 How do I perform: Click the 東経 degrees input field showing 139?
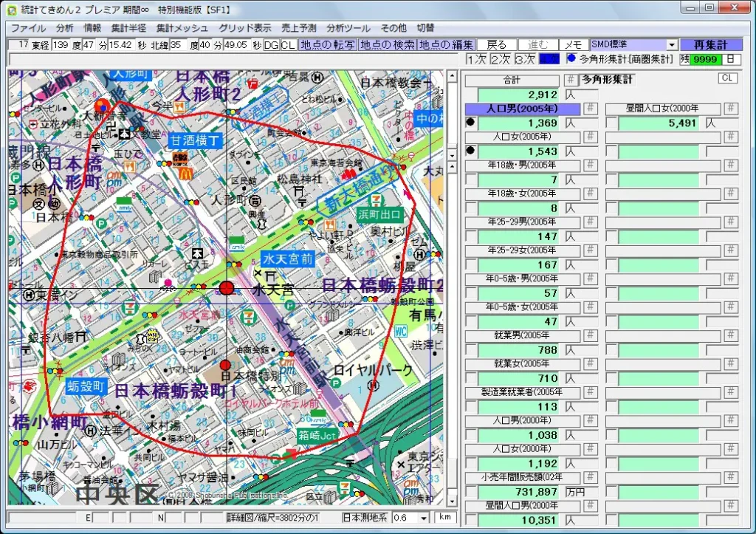(61, 45)
